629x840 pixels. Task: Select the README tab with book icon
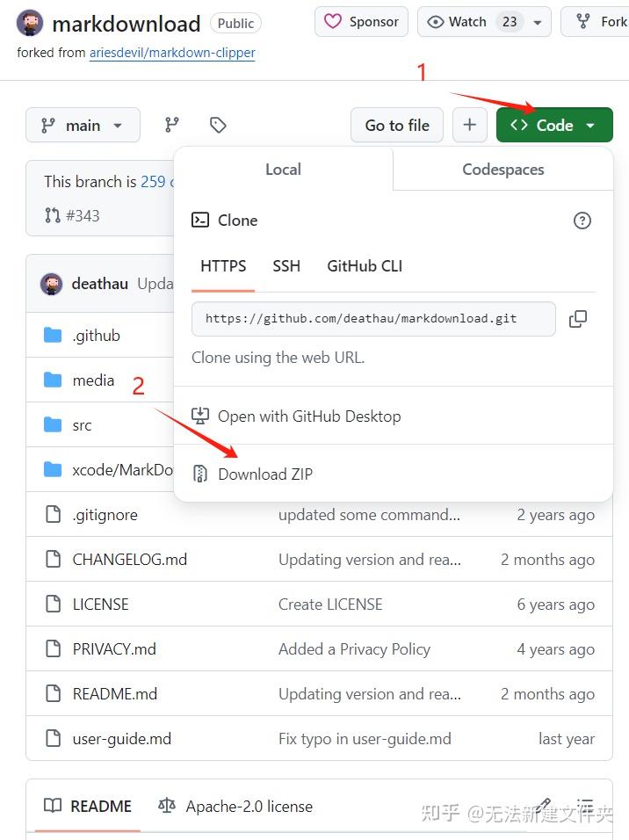click(87, 806)
